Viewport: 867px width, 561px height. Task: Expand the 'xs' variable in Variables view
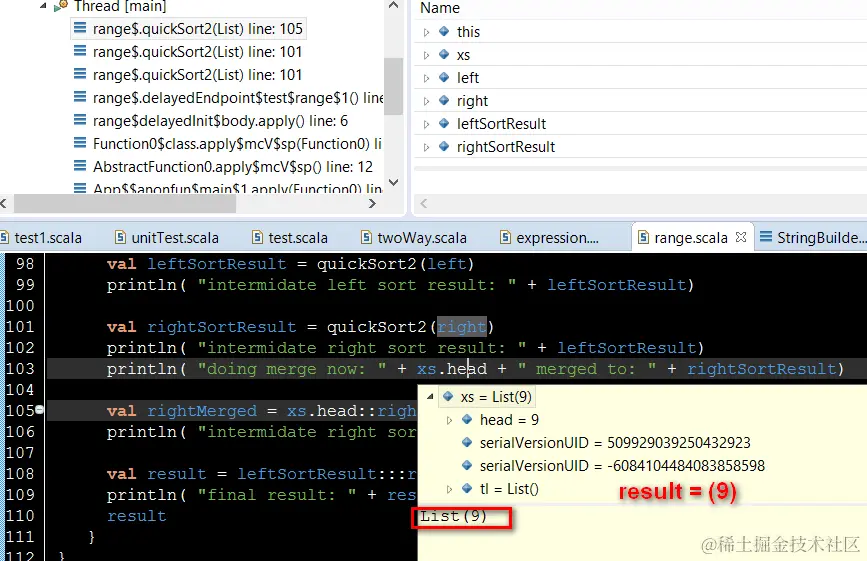[x=426, y=55]
